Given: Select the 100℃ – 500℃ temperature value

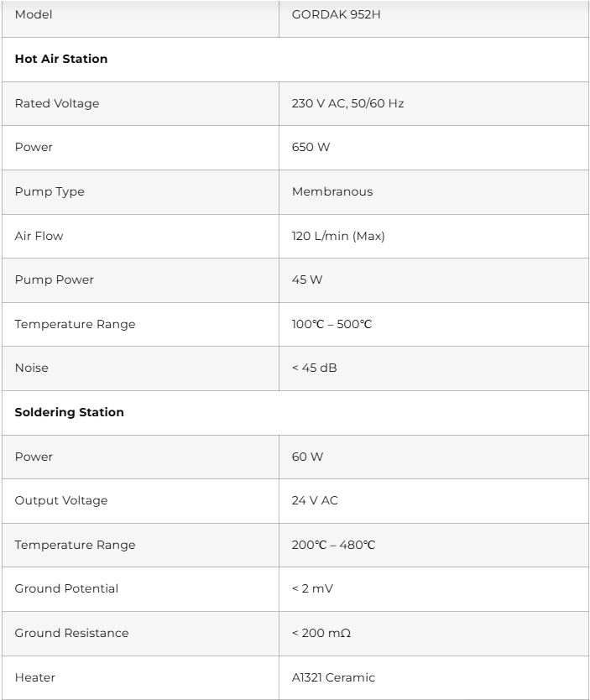Looking at the screenshot, I should (x=332, y=325).
